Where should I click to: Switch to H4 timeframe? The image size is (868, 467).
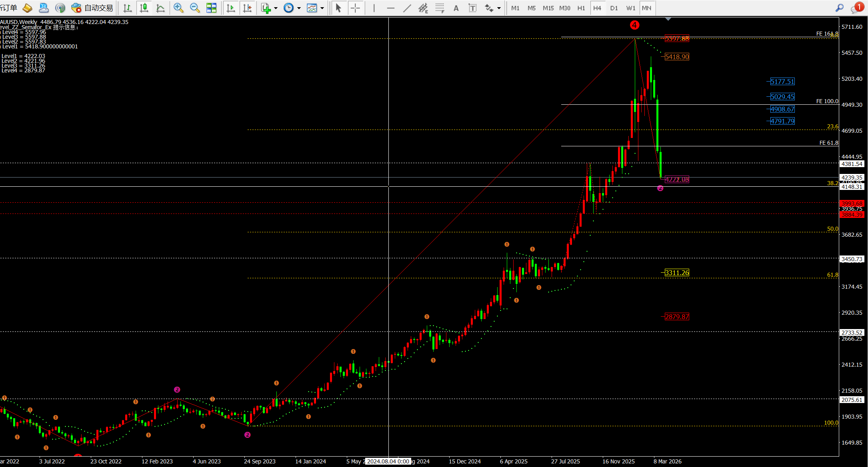(x=597, y=8)
